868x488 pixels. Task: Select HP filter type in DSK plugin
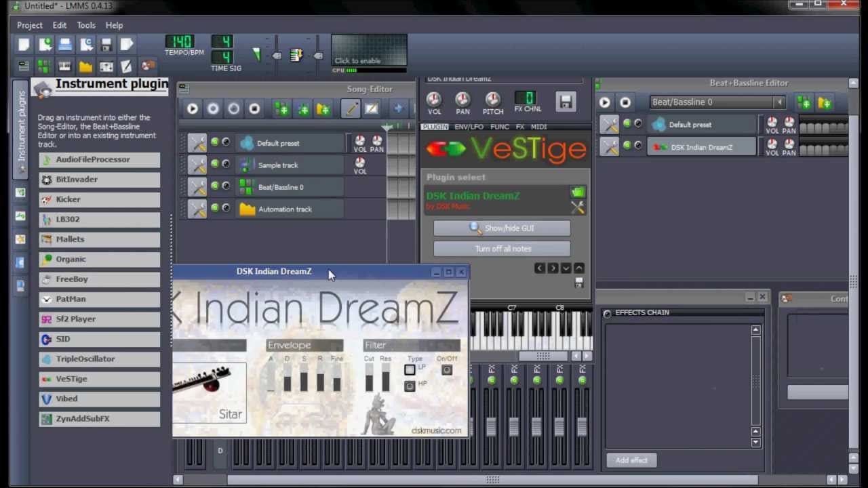(410, 386)
